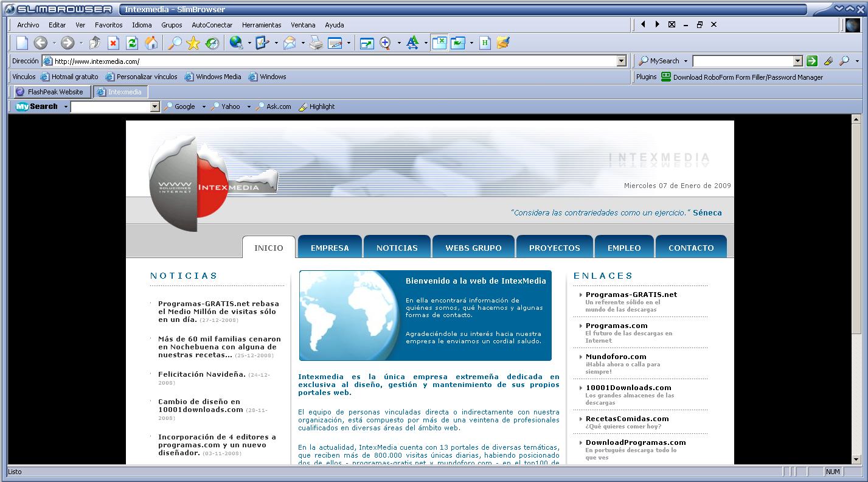Click the next tab right arrow control

click(657, 24)
